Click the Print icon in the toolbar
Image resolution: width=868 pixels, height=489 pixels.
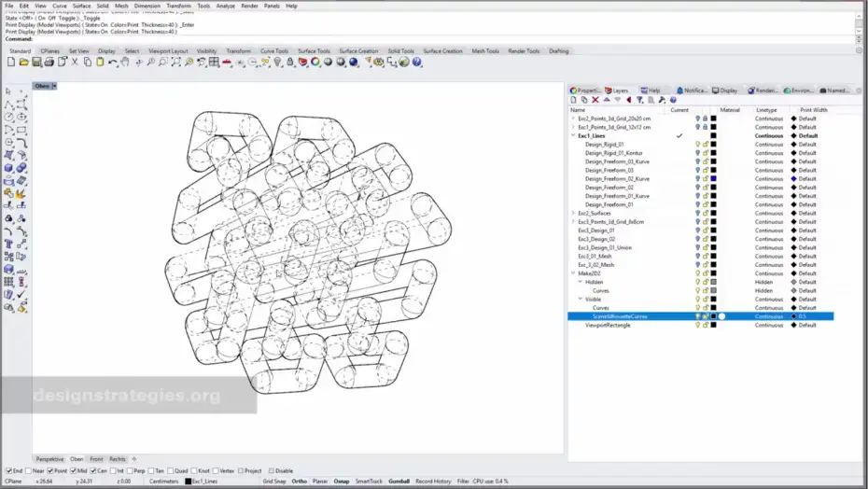coord(49,62)
